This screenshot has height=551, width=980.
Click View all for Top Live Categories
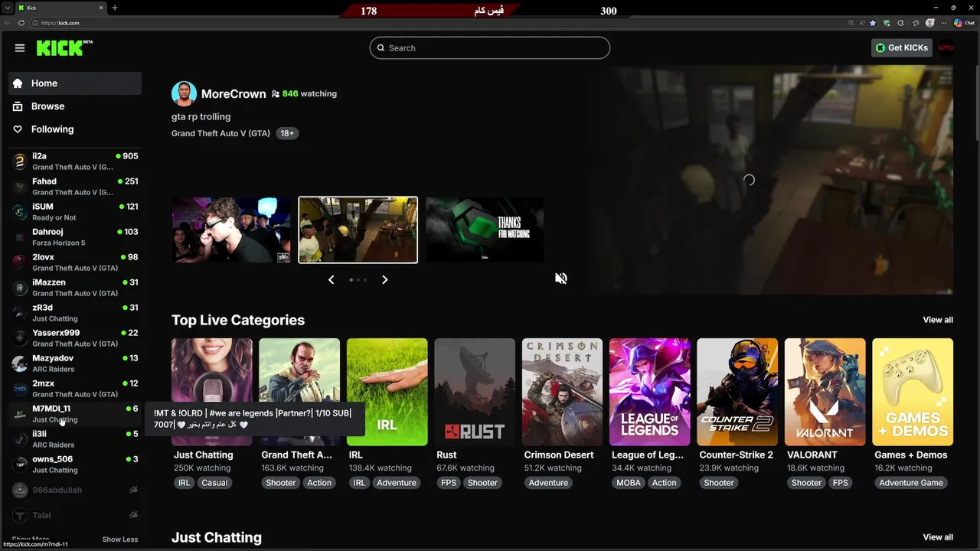[x=938, y=320]
